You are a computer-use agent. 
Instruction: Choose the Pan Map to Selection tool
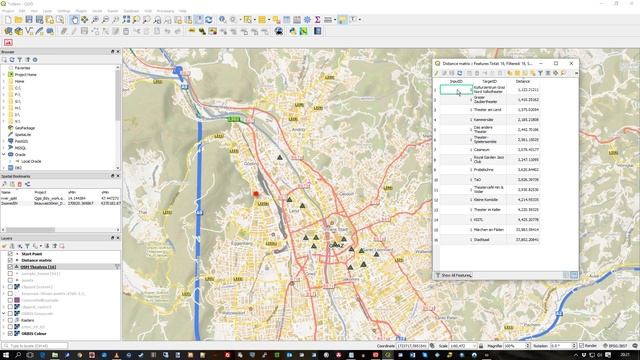click(84, 20)
